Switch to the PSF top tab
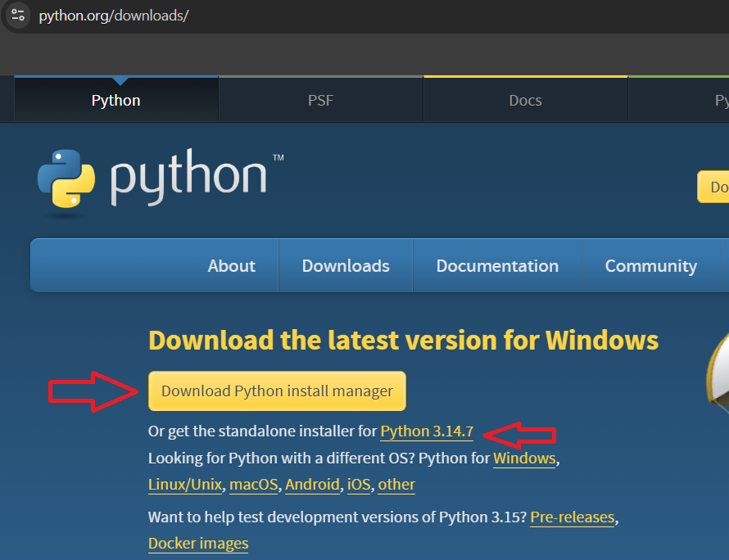The height and width of the screenshot is (560, 729). click(x=321, y=101)
